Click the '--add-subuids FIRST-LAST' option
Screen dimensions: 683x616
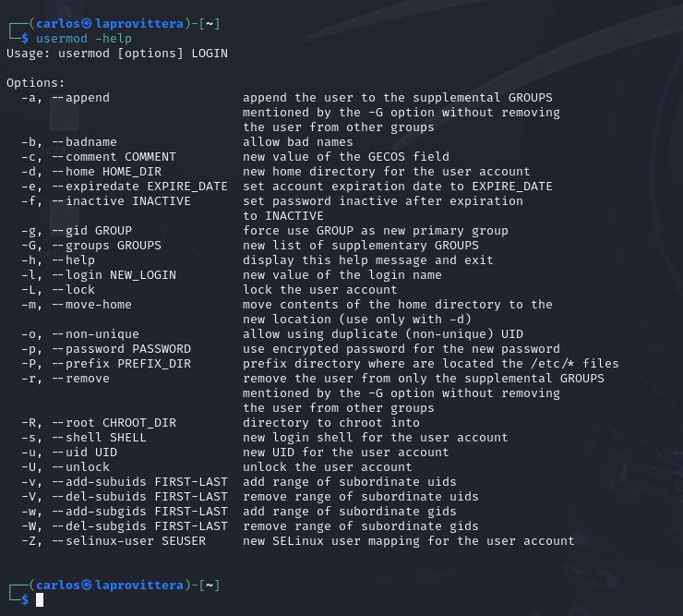coord(139,482)
